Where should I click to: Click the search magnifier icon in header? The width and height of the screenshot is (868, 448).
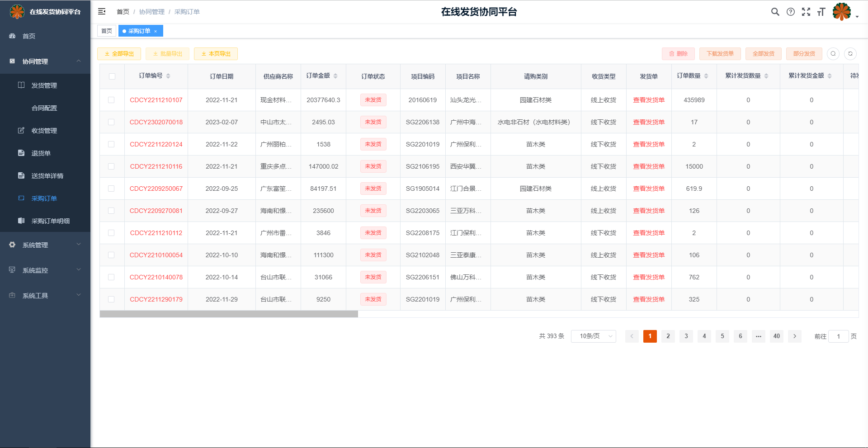pos(775,12)
